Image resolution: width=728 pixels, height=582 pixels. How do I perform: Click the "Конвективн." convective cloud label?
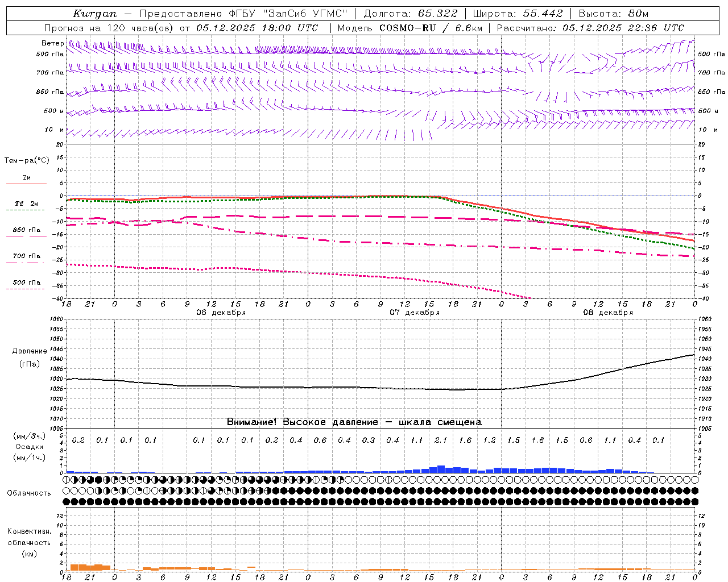(x=29, y=531)
